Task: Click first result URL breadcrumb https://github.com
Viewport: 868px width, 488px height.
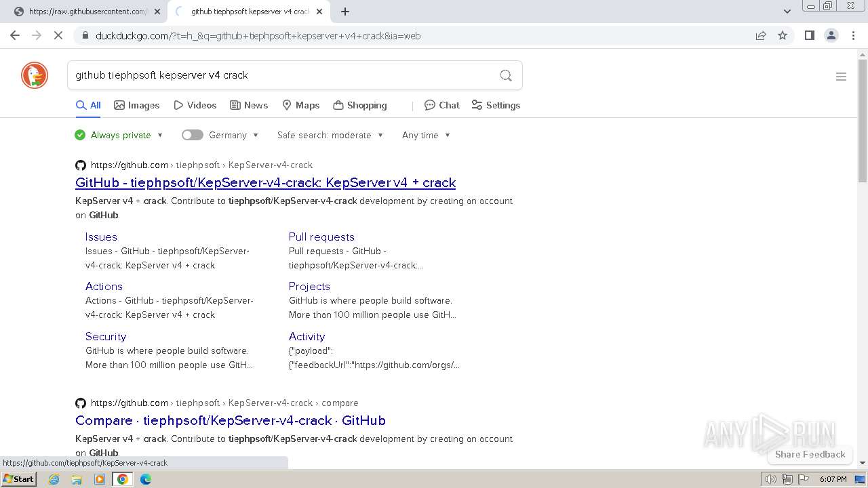Action: [x=129, y=165]
